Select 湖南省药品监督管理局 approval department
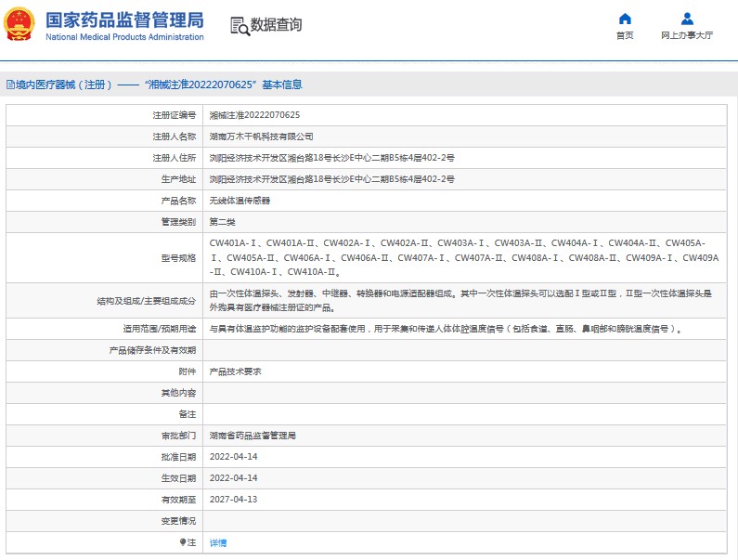This screenshot has width=738, height=560. click(x=252, y=436)
